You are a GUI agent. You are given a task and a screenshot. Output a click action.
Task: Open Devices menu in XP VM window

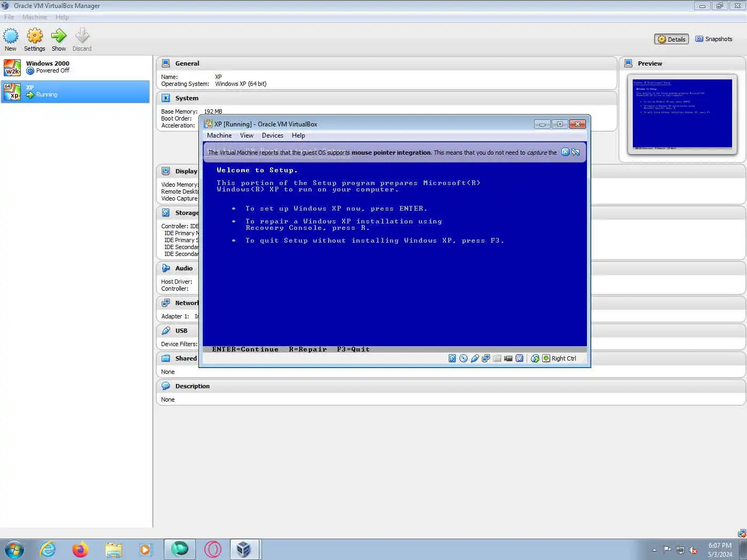click(273, 135)
